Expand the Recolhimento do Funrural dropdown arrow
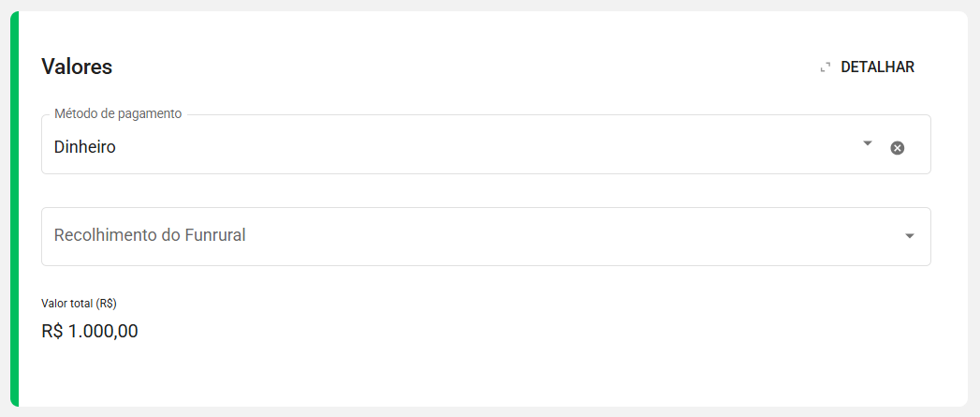Viewport: 980px width, 417px height. (910, 236)
